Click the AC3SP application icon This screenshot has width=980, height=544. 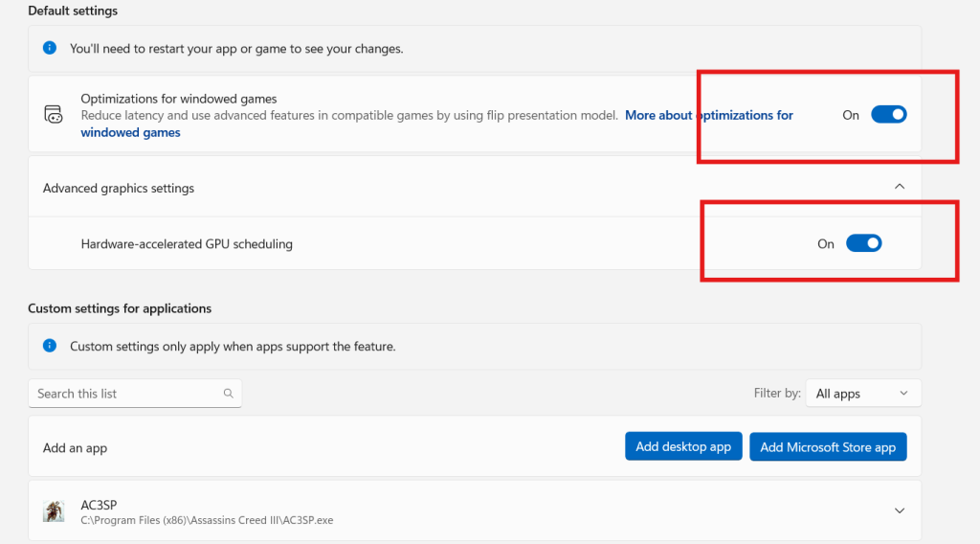click(54, 510)
